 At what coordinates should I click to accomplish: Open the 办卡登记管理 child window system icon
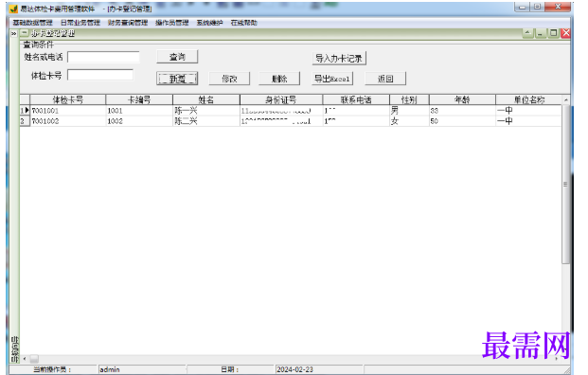pos(24,33)
